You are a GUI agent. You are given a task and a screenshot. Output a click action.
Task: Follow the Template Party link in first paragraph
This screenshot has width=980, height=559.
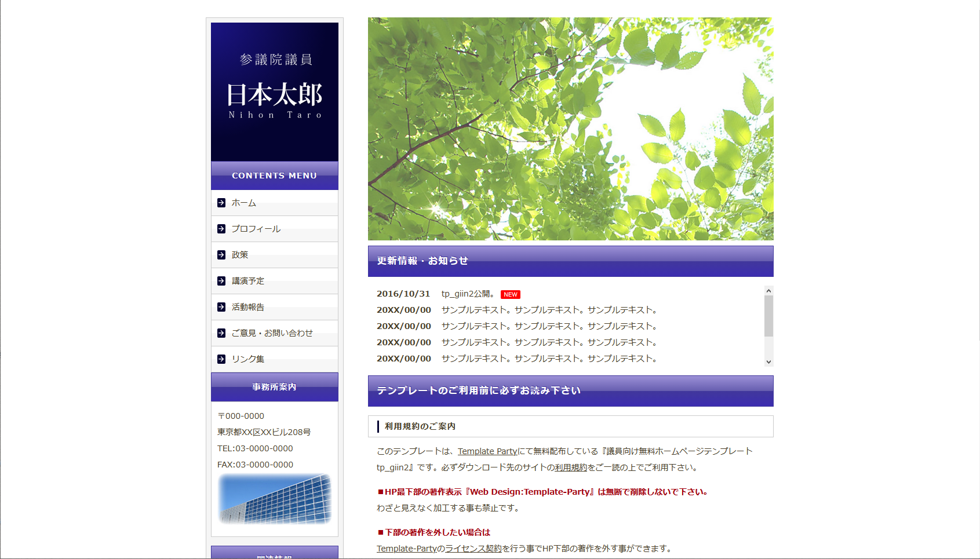487,451
